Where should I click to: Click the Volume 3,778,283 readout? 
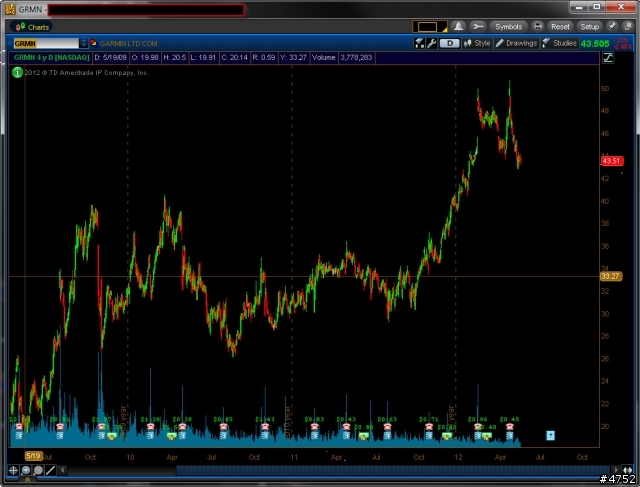[x=342, y=58]
